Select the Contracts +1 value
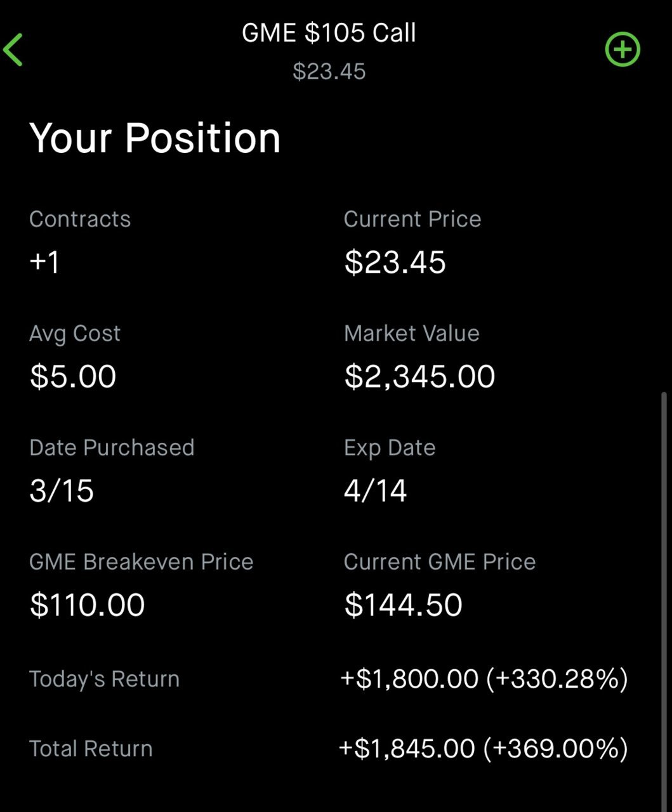672x812 pixels. pos(45,262)
